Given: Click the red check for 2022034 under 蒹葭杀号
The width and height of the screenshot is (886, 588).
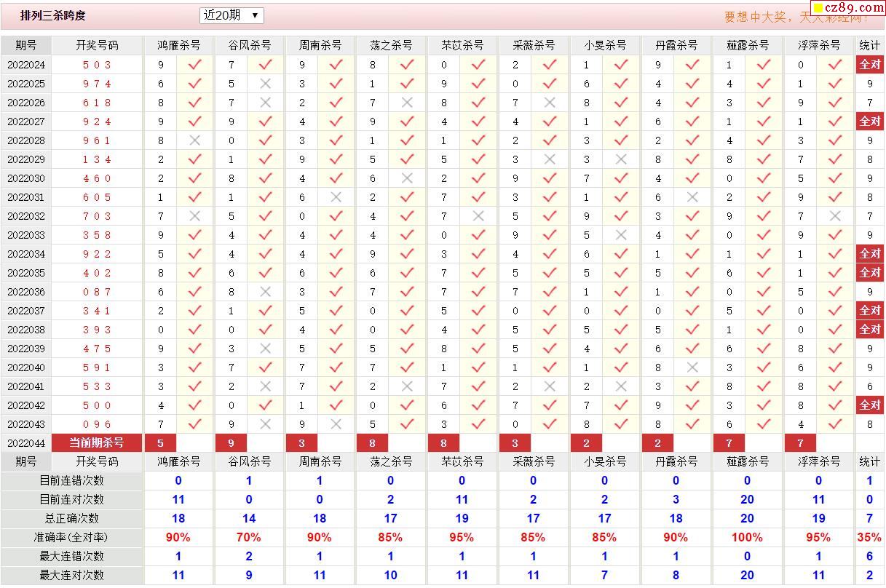Looking at the screenshot, I should click(764, 254).
